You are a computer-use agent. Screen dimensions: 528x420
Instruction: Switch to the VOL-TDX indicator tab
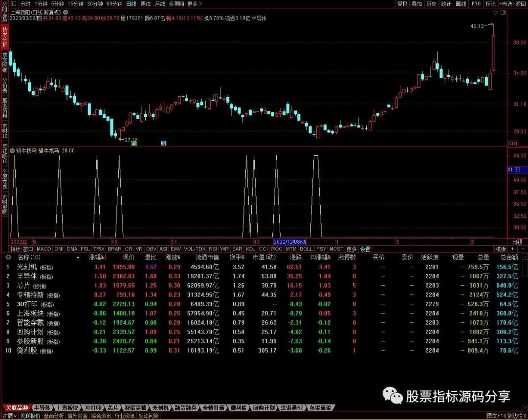click(195, 249)
